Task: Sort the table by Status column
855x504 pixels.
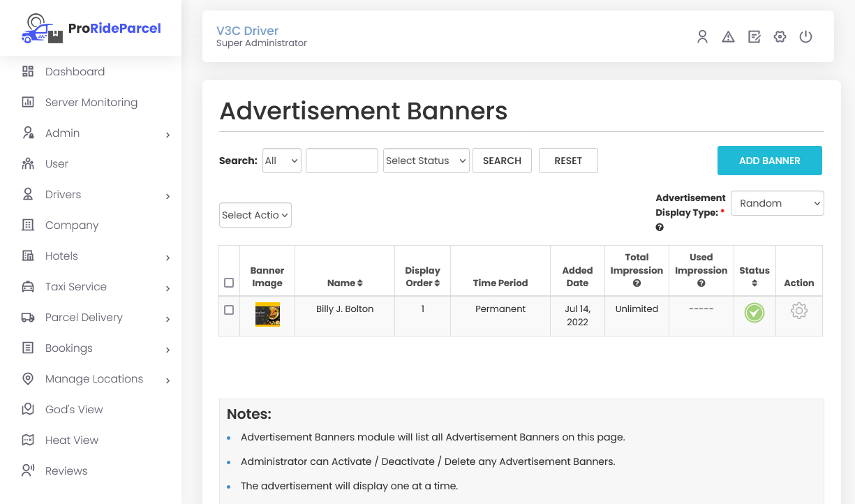Action: (x=754, y=276)
